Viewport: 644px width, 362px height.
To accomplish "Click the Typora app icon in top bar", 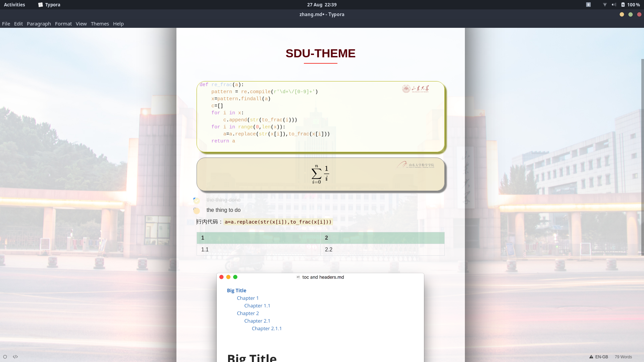I will 41,5.
